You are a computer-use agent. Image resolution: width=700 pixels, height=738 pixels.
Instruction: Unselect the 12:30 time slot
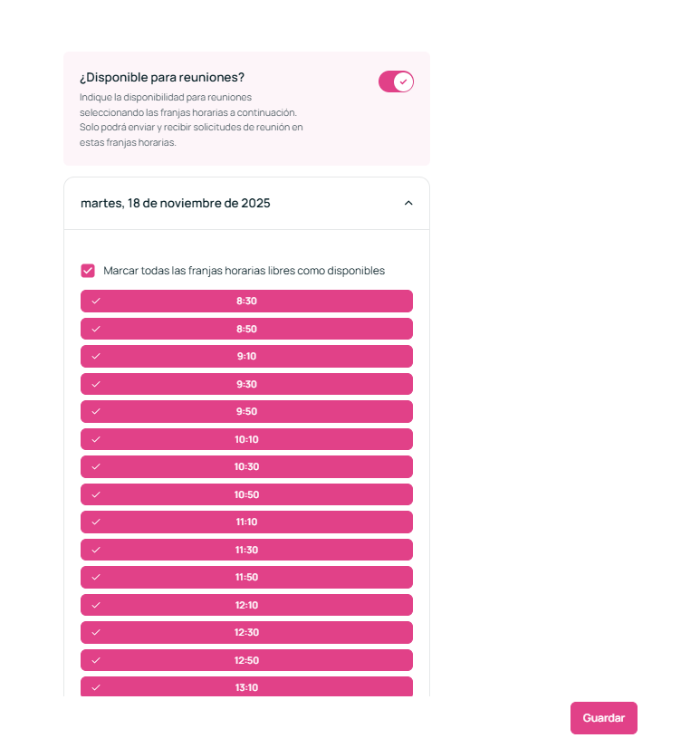pyautogui.click(x=246, y=633)
